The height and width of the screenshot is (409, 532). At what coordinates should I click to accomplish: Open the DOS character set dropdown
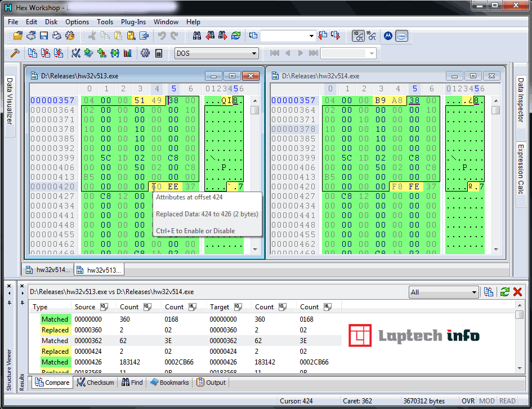click(x=217, y=54)
